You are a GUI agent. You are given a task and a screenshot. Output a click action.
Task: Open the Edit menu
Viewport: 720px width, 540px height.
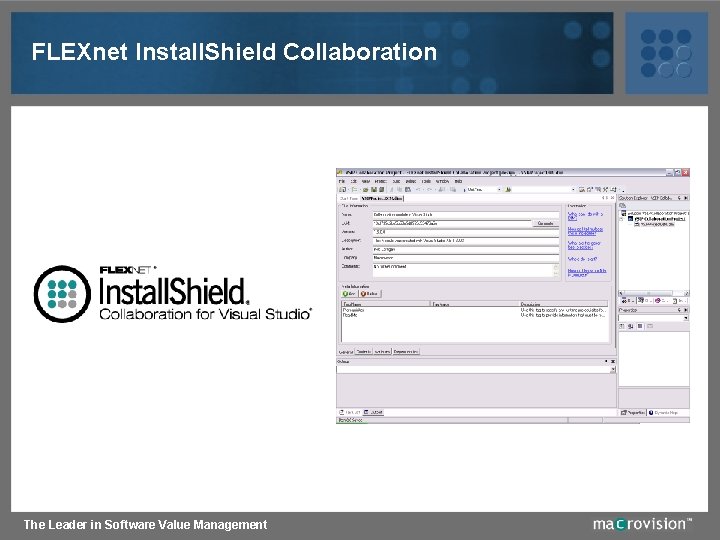point(354,181)
